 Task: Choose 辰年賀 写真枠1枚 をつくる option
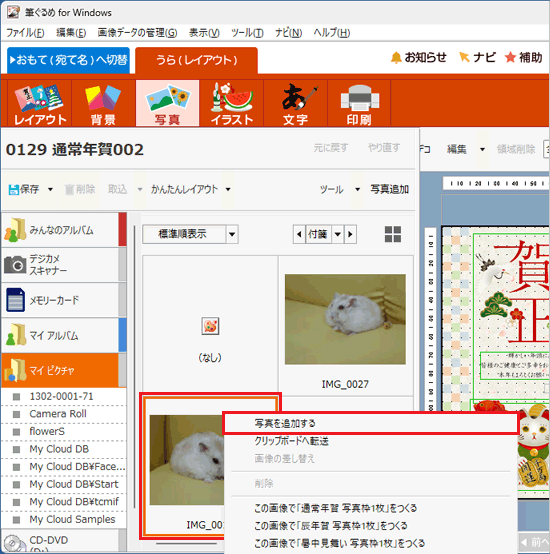click(371, 525)
